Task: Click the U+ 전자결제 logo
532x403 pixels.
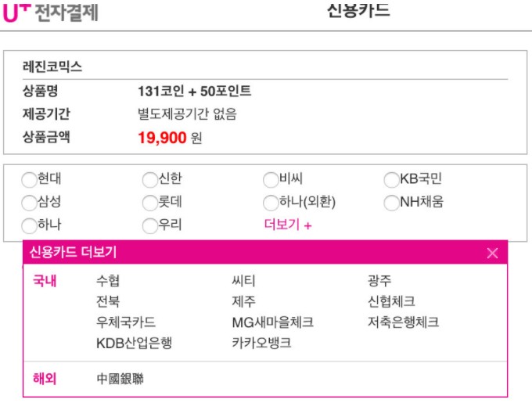Action: tap(51, 13)
